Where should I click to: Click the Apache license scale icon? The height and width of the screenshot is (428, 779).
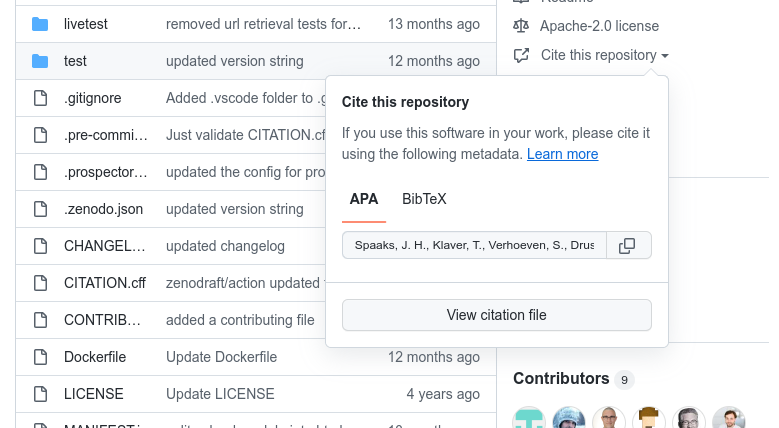(x=521, y=26)
